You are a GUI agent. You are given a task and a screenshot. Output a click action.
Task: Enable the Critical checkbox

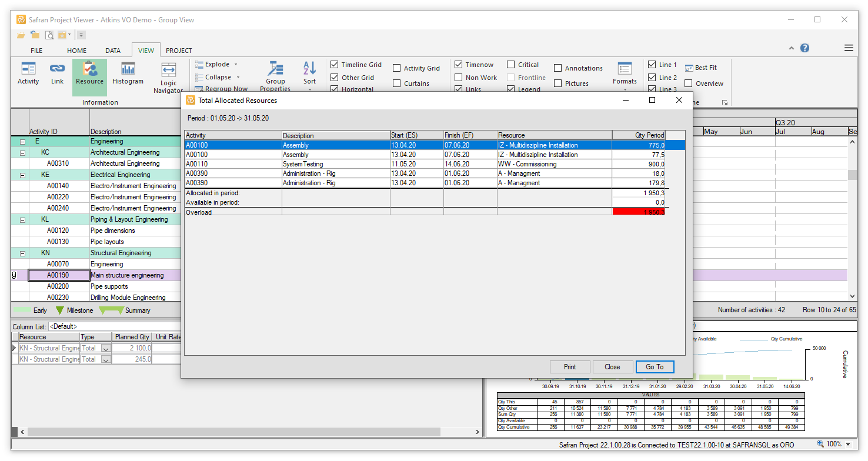(511, 65)
